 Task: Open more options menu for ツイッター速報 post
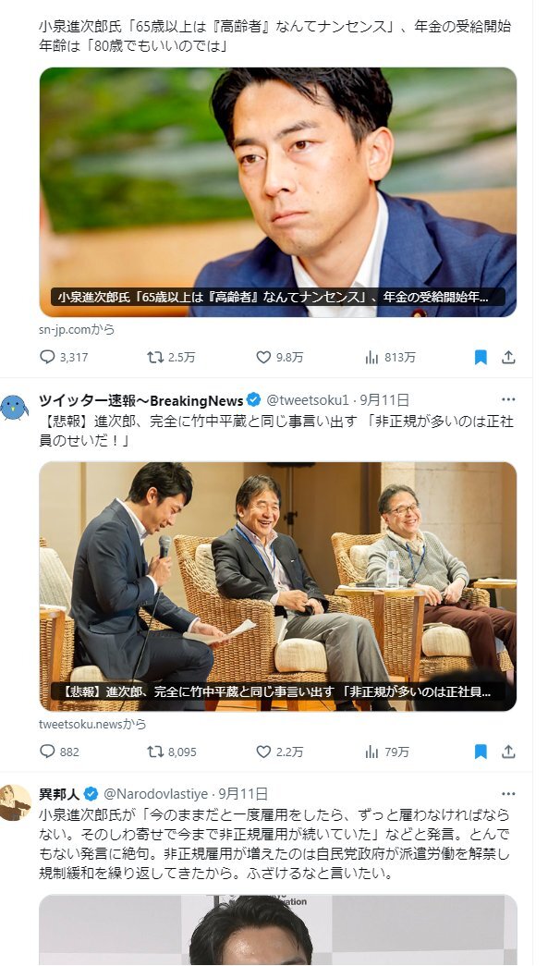point(508,400)
